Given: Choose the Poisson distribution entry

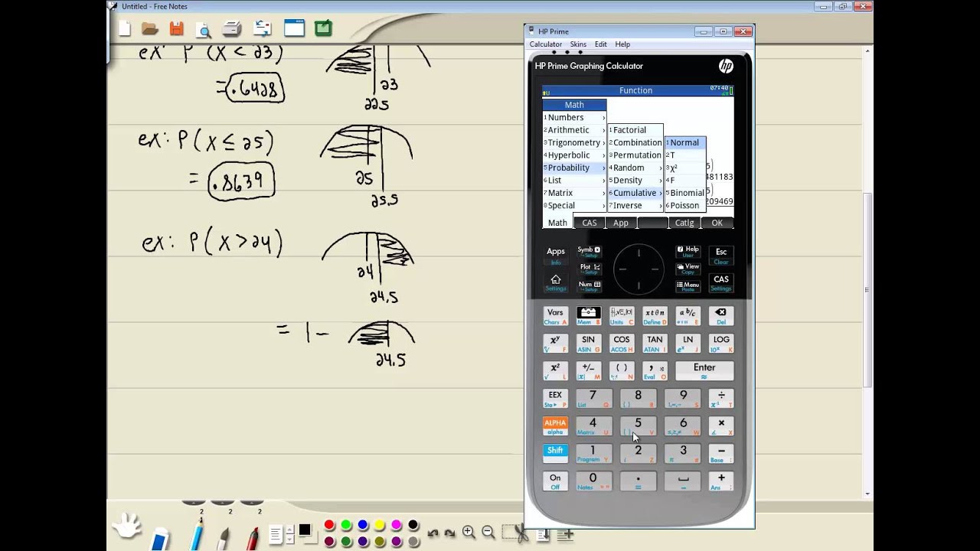Looking at the screenshot, I should coord(684,205).
